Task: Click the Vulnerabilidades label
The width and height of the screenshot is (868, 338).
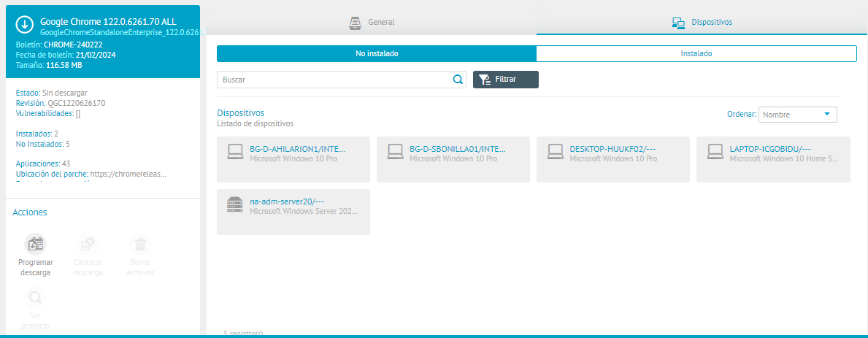Action: (45, 113)
